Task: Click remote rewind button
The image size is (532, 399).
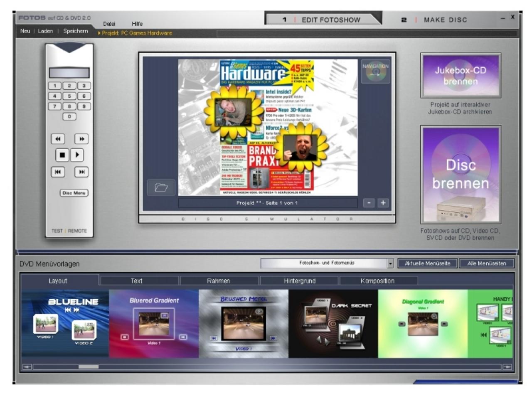Action: [x=58, y=139]
